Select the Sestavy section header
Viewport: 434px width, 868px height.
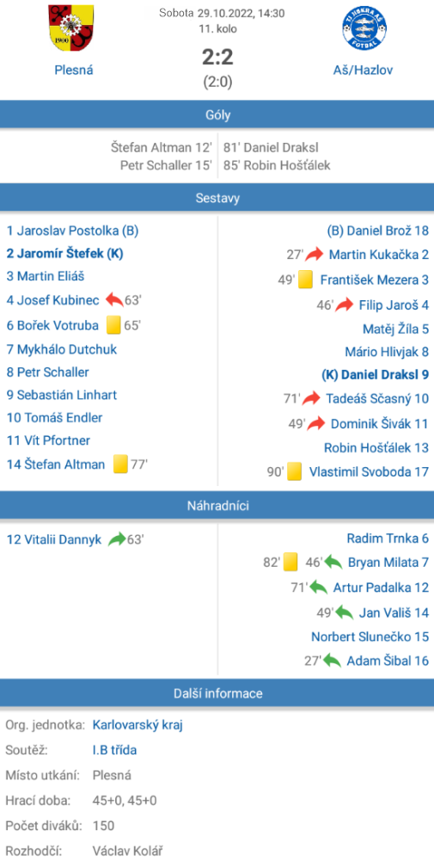217,198
